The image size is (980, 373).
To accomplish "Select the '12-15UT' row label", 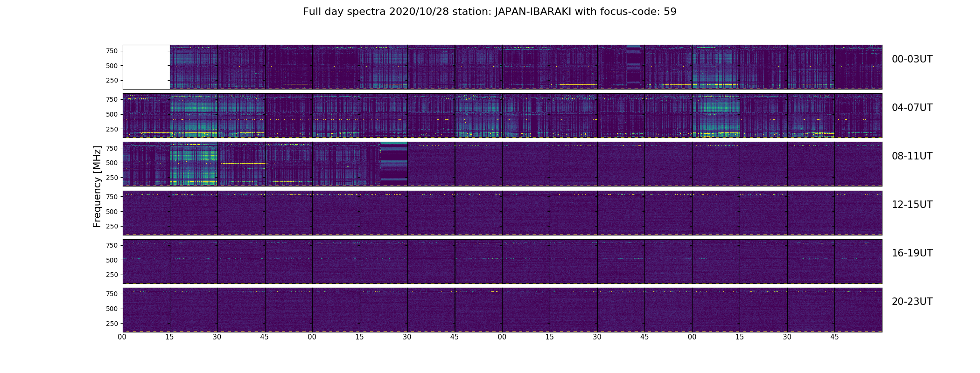I will 912,205.
